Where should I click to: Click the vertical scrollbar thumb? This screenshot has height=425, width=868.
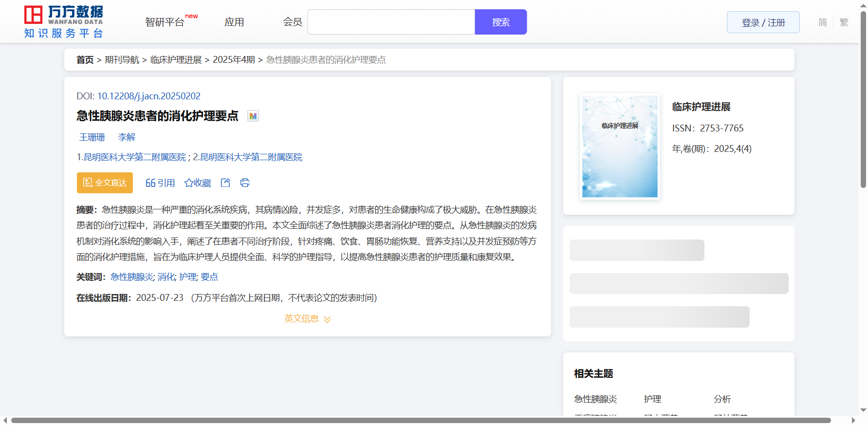(x=864, y=100)
